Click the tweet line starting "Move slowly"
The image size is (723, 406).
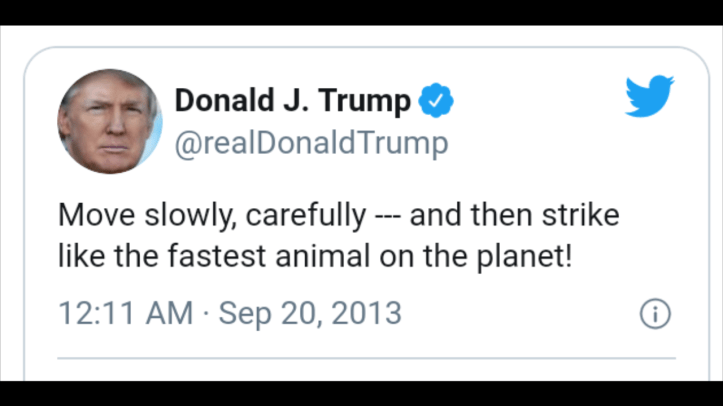(x=338, y=215)
